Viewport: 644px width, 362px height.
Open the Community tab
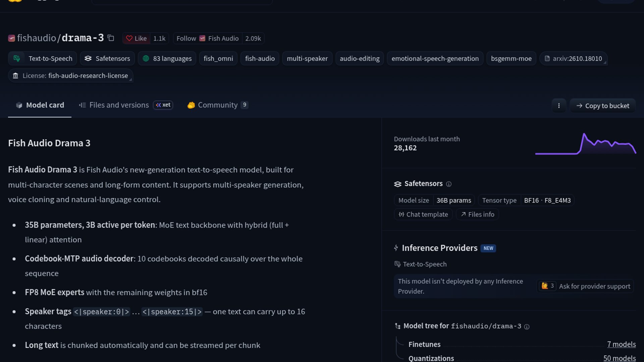(217, 105)
